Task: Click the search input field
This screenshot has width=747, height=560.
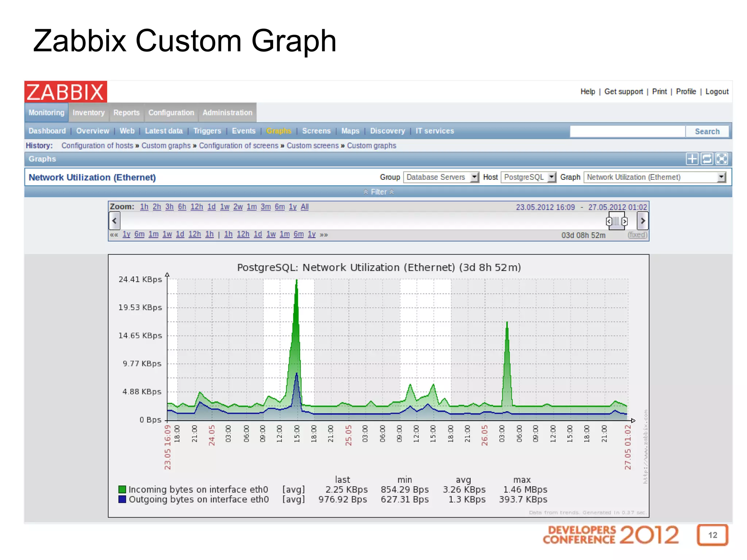Action: (x=627, y=131)
